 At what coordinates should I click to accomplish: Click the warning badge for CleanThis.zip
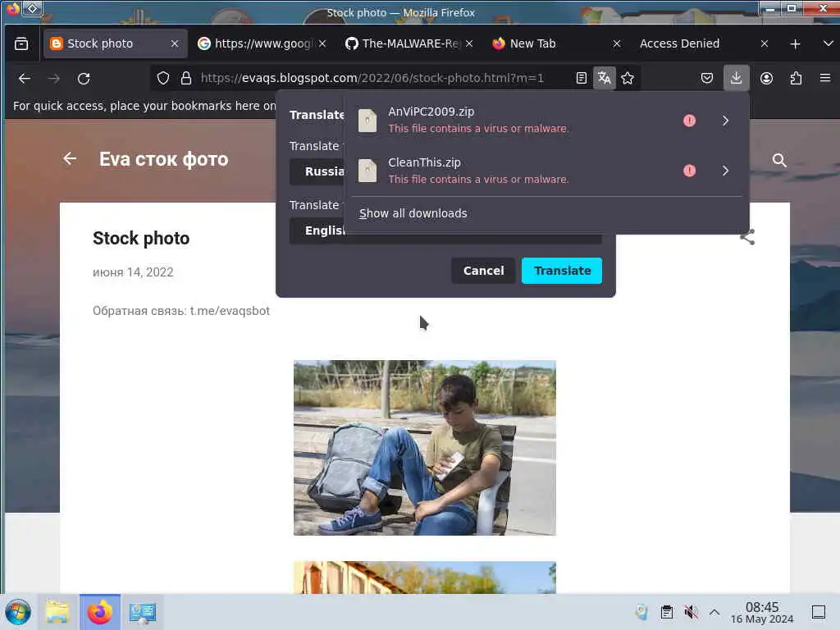pyautogui.click(x=689, y=171)
